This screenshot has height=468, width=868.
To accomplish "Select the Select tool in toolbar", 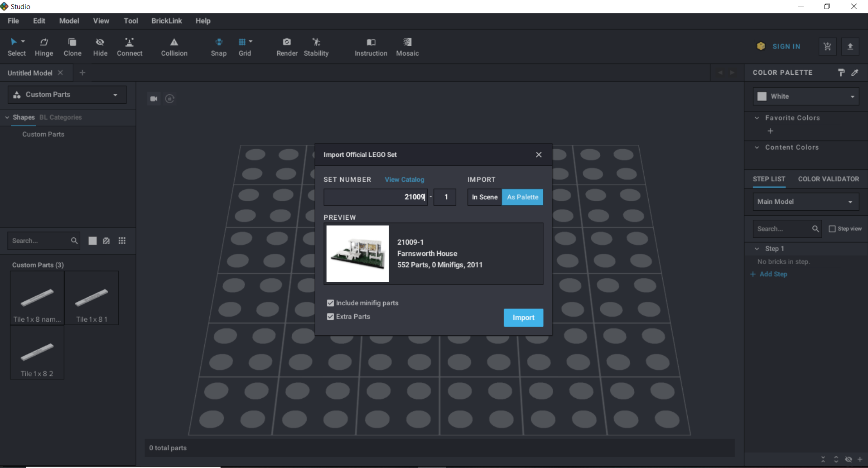I will point(16,47).
